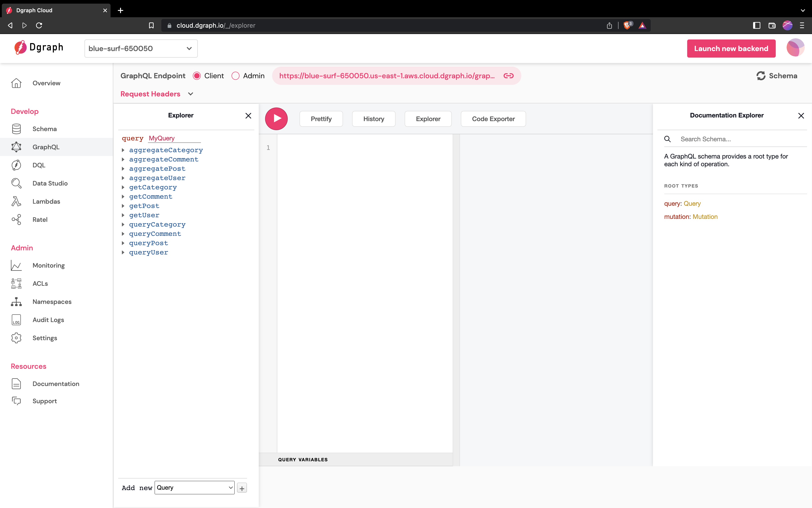This screenshot has height=508, width=812.
Task: Open a new browser tab
Action: [121, 10]
